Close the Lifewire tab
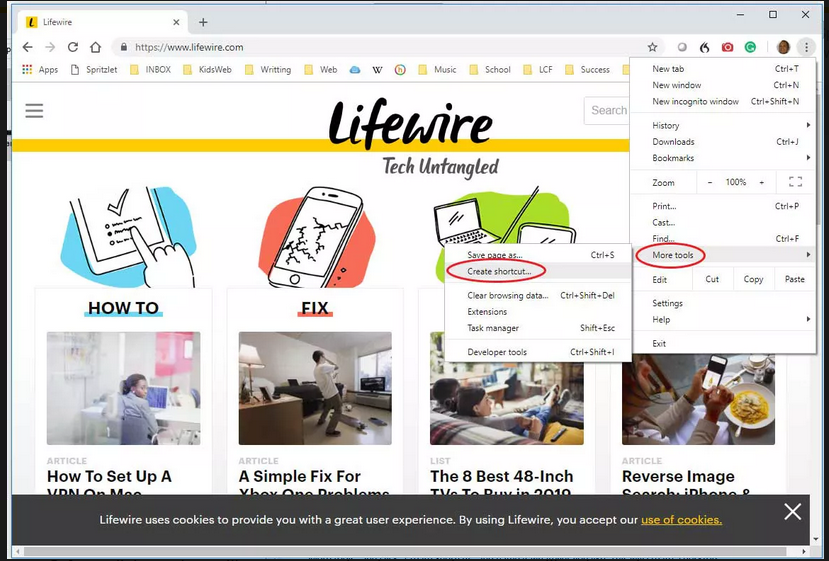This screenshot has height=561, width=829. point(176,22)
